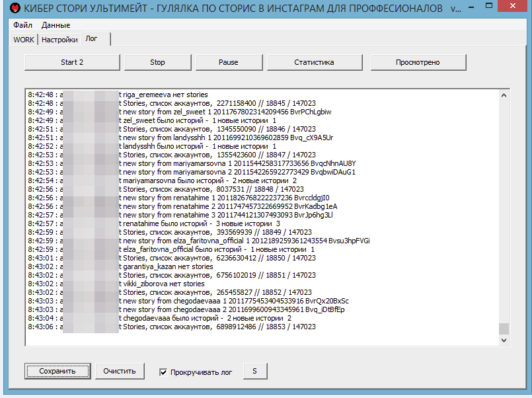Save the log with Сохранить
Viewport: 532px width, 398px height.
pyautogui.click(x=57, y=371)
